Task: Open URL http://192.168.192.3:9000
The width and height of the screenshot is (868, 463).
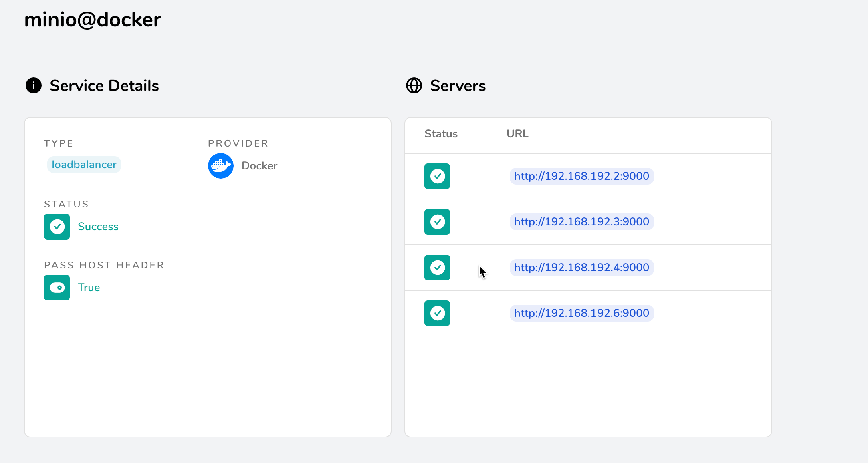Action: click(581, 222)
